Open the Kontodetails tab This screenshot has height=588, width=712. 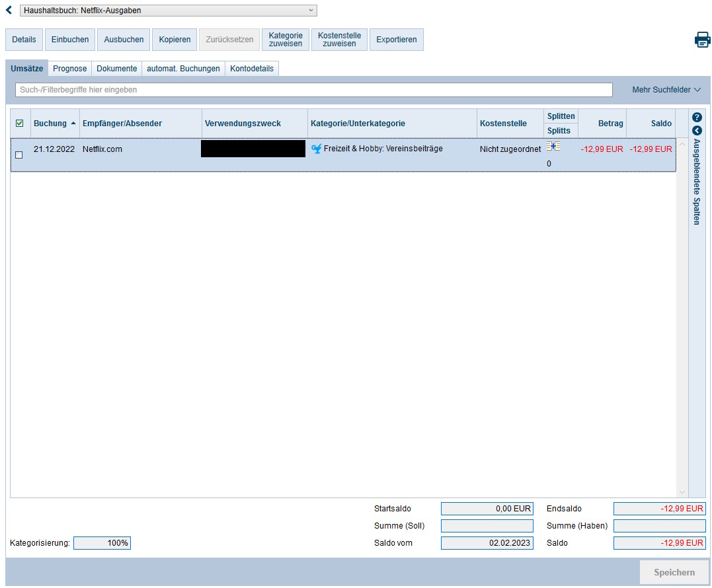click(x=252, y=69)
